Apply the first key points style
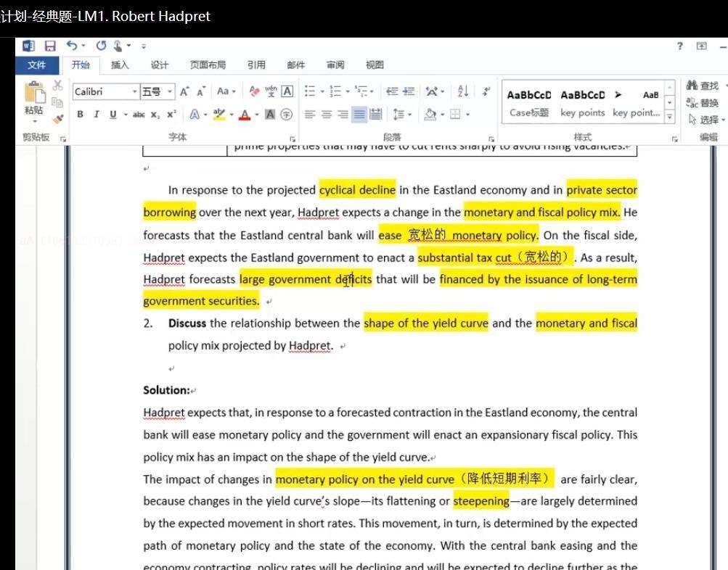 coord(583,104)
